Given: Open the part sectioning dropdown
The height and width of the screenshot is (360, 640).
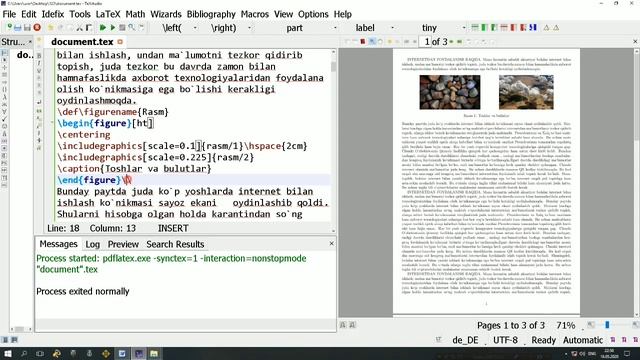Looking at the screenshot, I should pyautogui.click(x=335, y=28).
